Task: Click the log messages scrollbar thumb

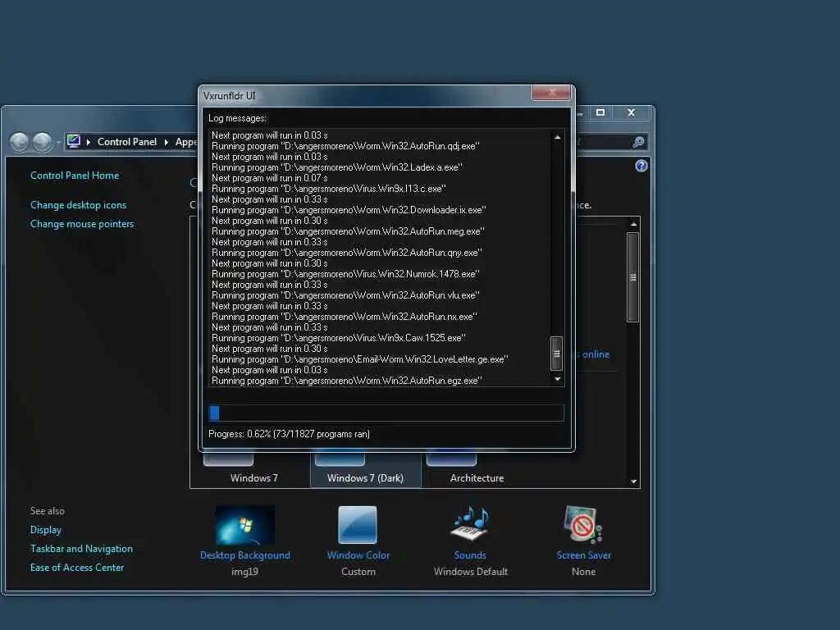Action: tap(557, 354)
